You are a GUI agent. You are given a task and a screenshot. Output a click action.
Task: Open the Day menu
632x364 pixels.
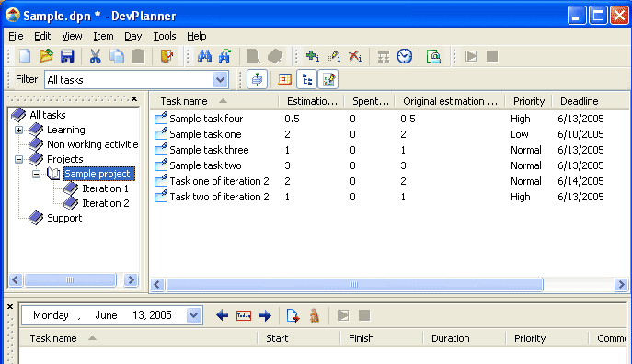pyautogui.click(x=132, y=36)
